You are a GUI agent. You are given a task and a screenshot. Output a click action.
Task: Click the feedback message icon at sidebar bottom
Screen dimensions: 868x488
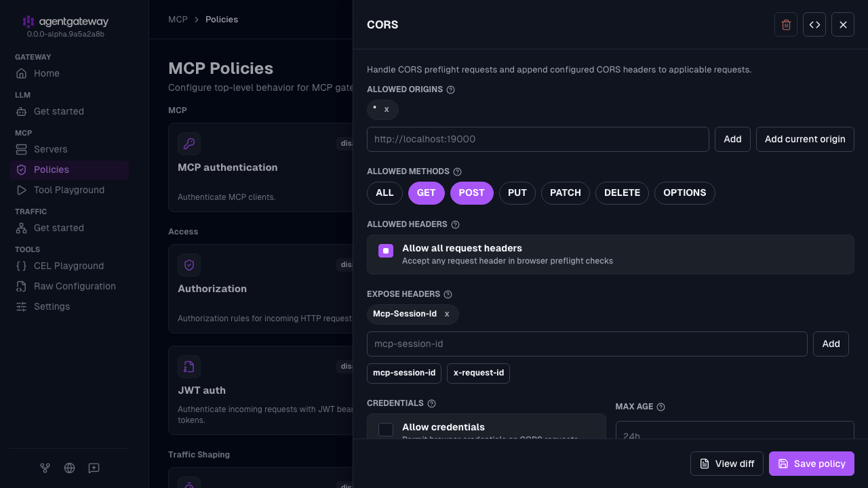pos(94,468)
